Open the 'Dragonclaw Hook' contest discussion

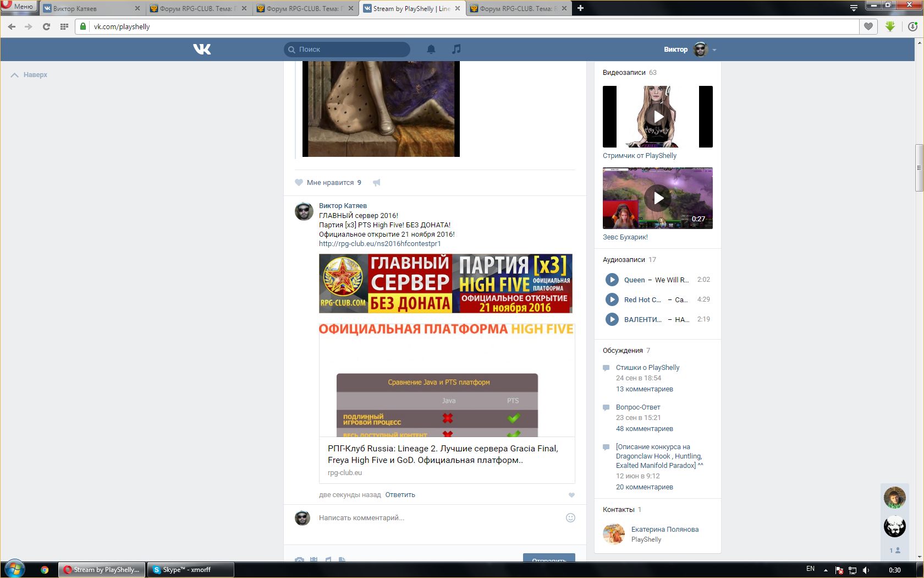(659, 456)
